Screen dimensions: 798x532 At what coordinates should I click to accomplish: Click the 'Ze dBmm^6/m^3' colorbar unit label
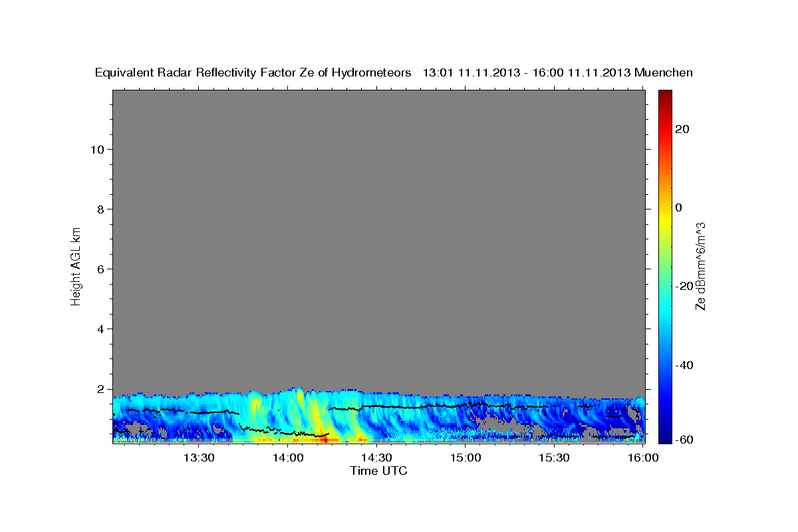(700, 266)
